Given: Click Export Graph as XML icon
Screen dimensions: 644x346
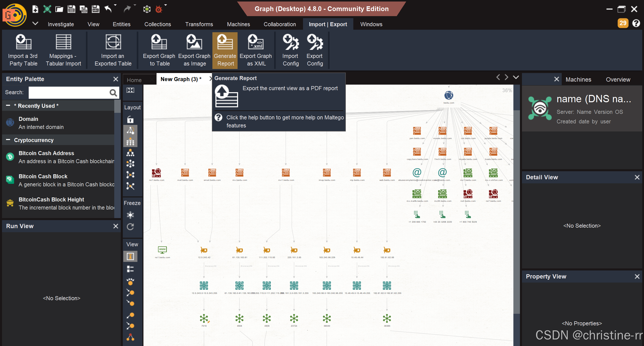Looking at the screenshot, I should point(255,42).
